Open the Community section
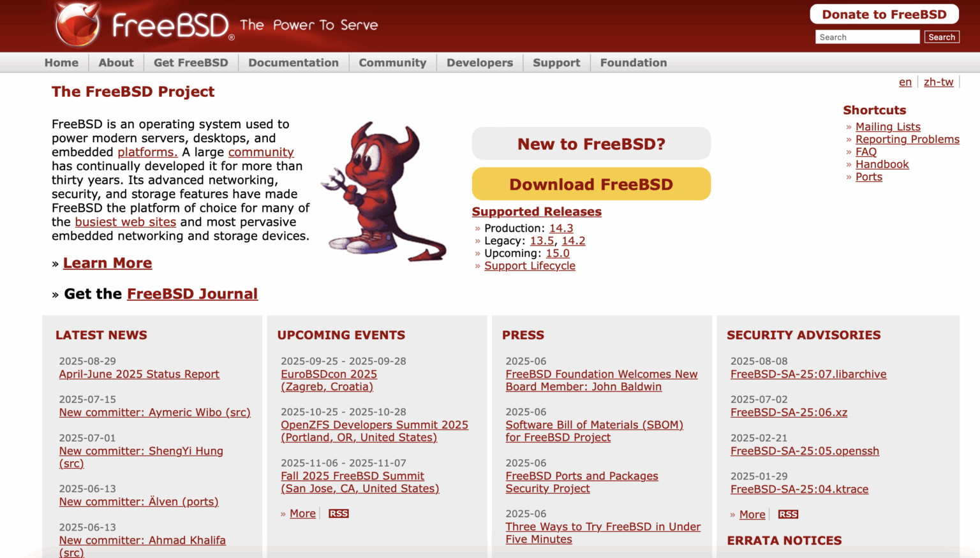The image size is (980, 558). click(392, 62)
